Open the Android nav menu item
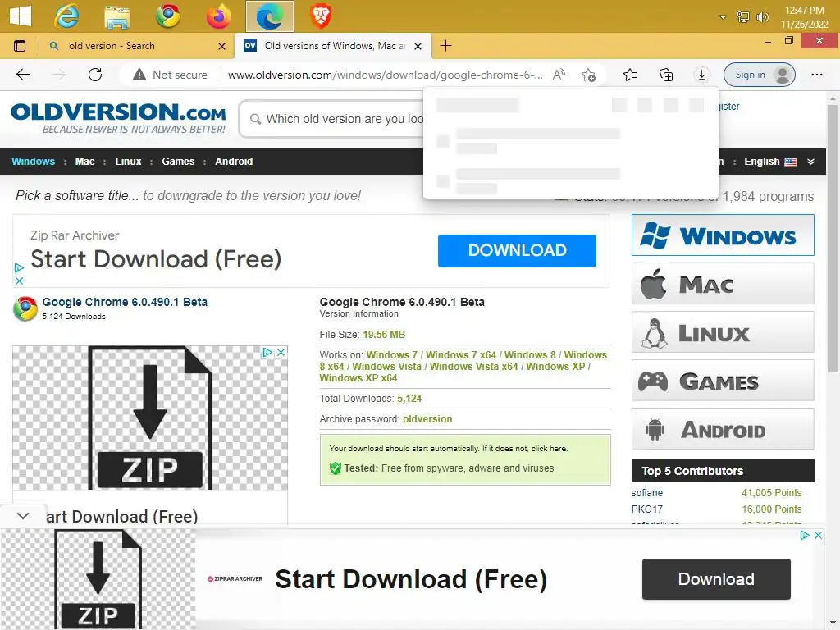 click(234, 162)
